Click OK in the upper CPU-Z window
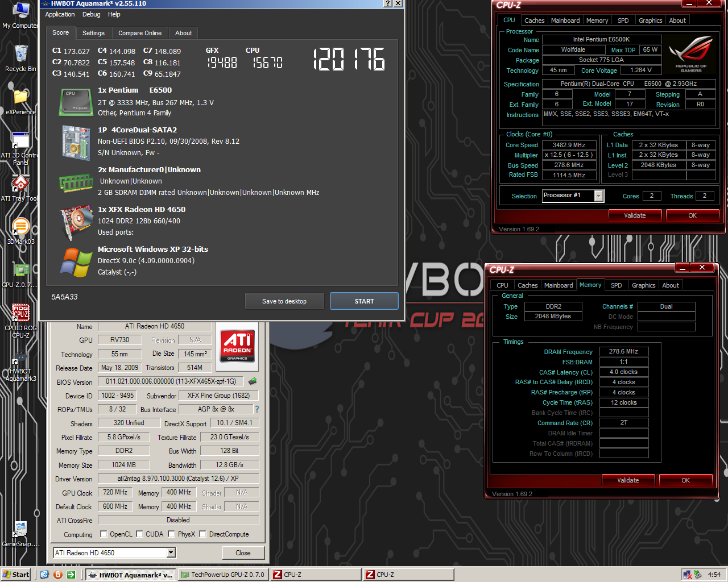The width and height of the screenshot is (728, 582). click(692, 215)
